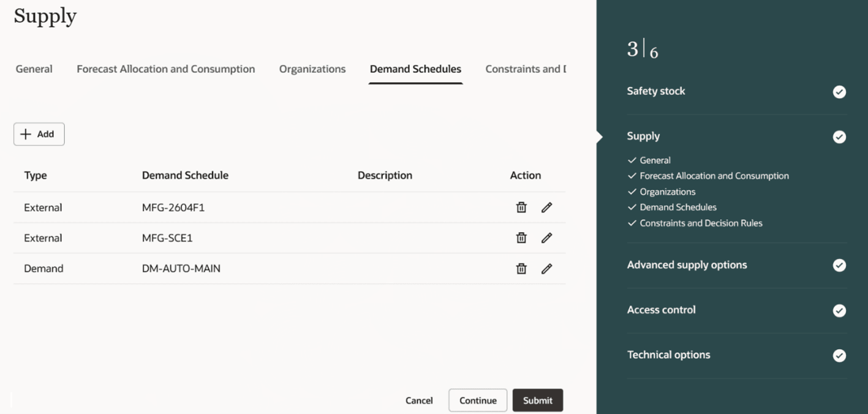Click External type cell in MFG-SCE1 row
The width and height of the screenshot is (868, 414).
coord(43,238)
